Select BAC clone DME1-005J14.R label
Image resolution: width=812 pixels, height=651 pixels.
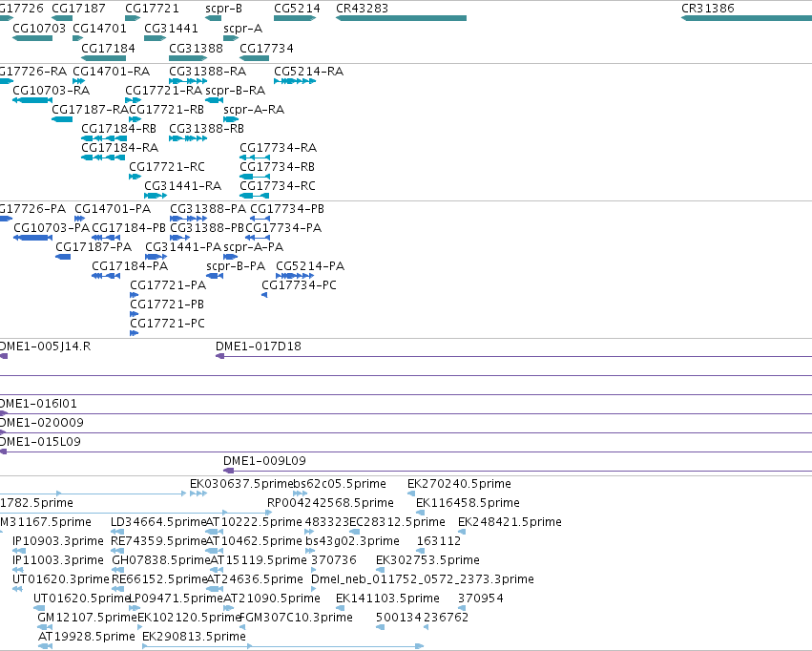[45, 346]
